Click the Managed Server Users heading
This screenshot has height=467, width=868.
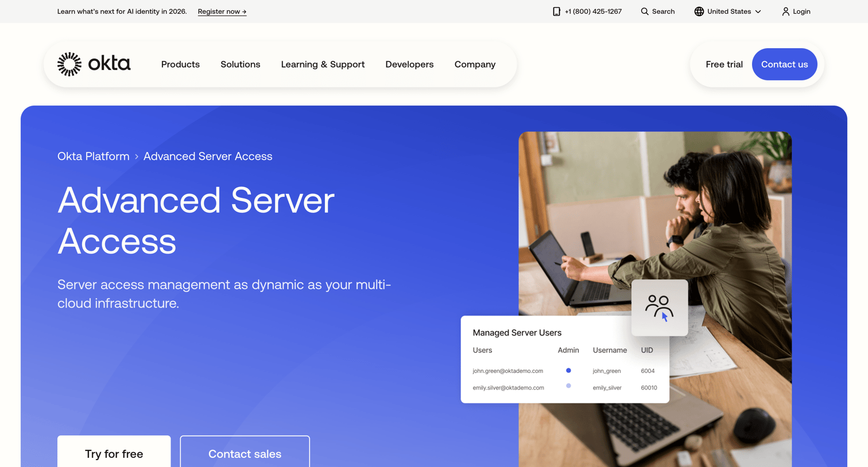click(x=517, y=333)
